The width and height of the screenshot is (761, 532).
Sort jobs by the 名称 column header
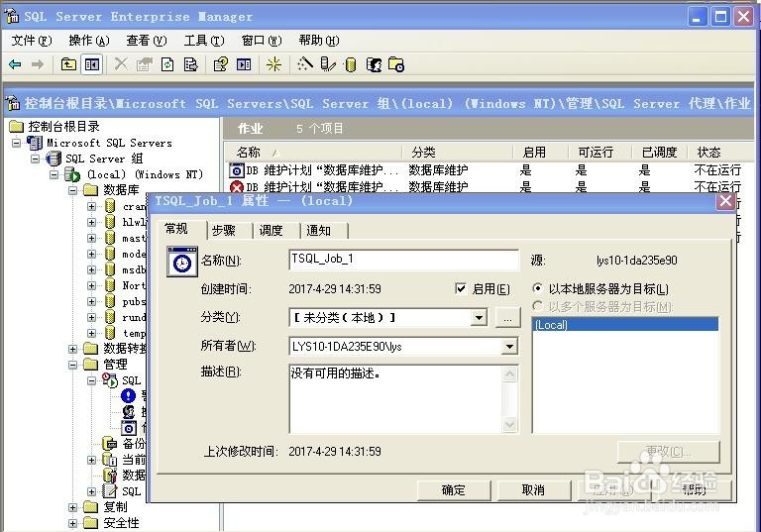coord(313,153)
